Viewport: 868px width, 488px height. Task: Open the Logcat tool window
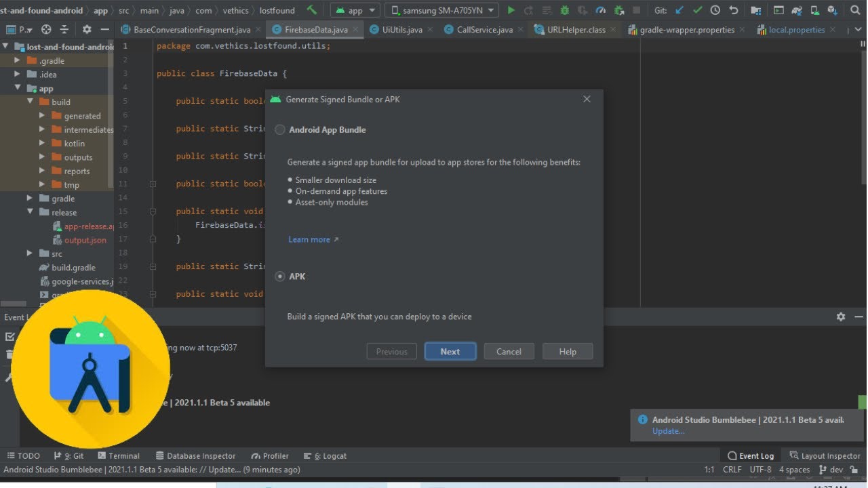pyautogui.click(x=325, y=456)
